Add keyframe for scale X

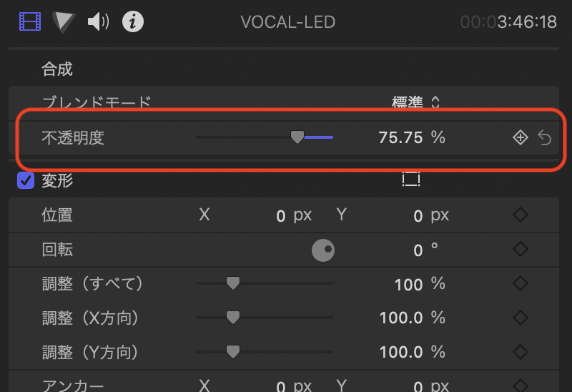point(521,318)
